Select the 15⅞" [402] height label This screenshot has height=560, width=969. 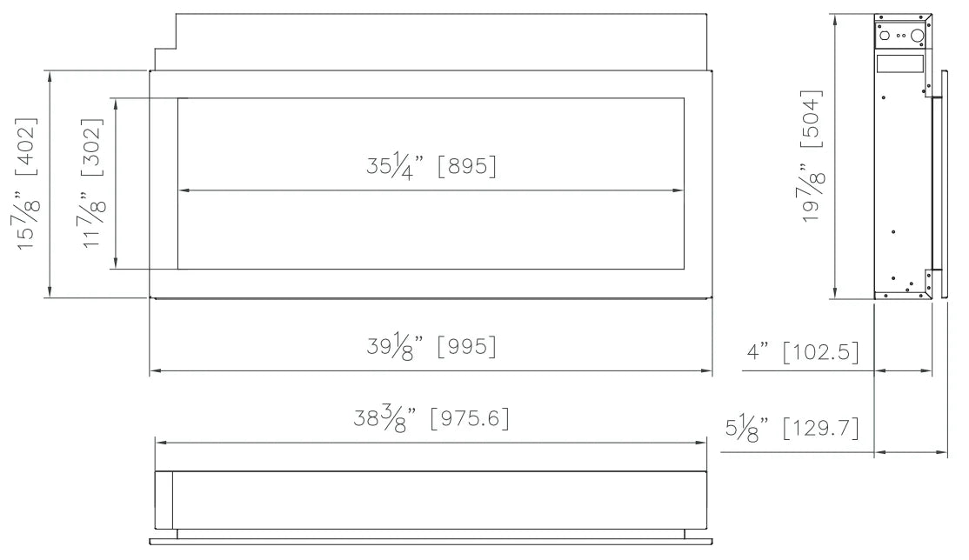[x=26, y=183]
